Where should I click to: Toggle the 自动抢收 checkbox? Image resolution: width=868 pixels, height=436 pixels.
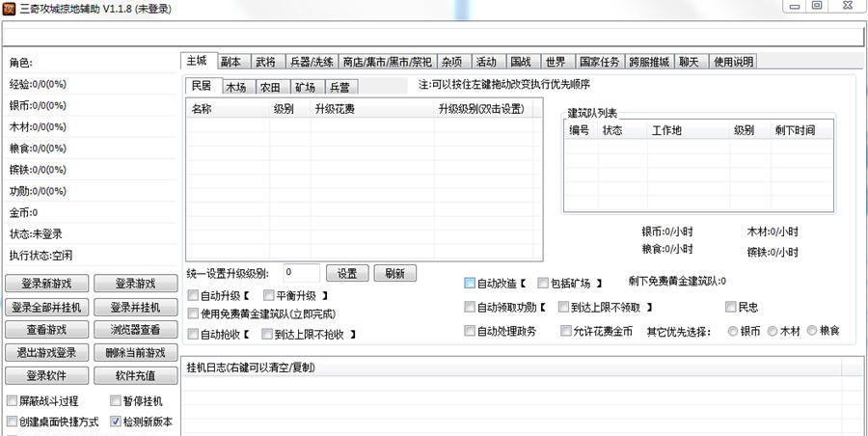[193, 334]
